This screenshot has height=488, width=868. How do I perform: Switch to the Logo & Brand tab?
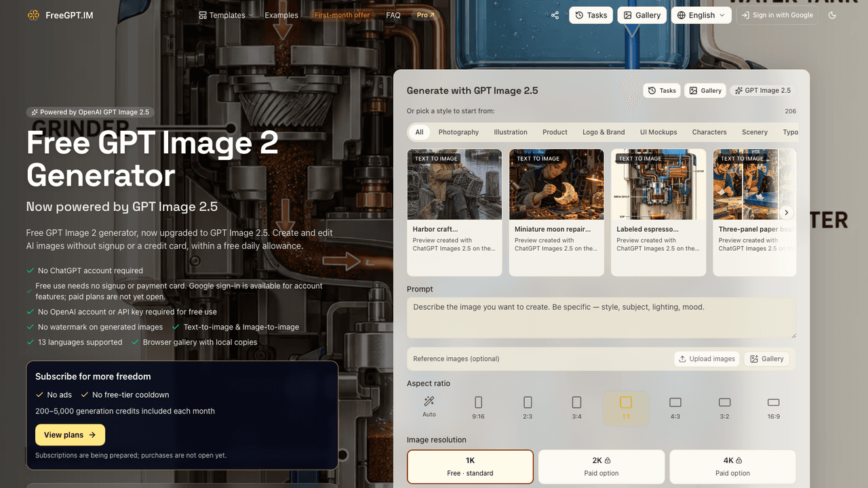click(x=604, y=132)
